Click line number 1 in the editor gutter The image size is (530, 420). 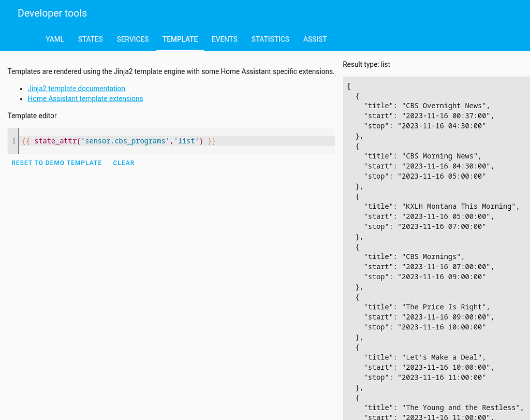point(13,140)
